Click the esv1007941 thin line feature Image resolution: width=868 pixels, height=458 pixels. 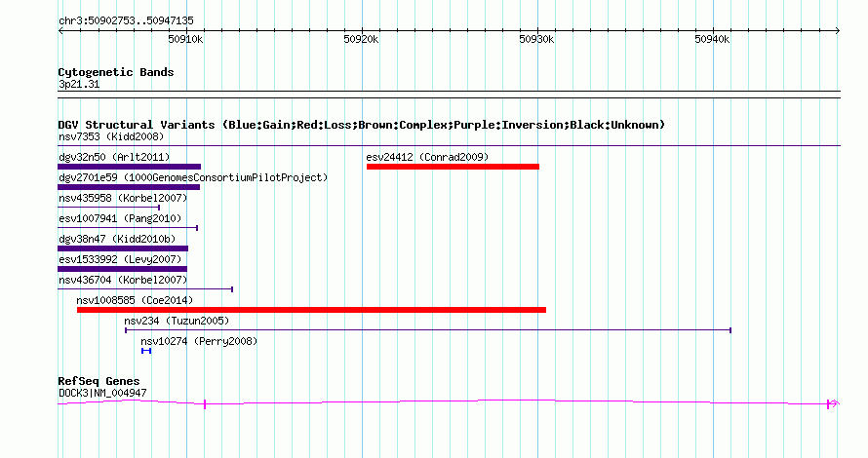tap(128, 228)
